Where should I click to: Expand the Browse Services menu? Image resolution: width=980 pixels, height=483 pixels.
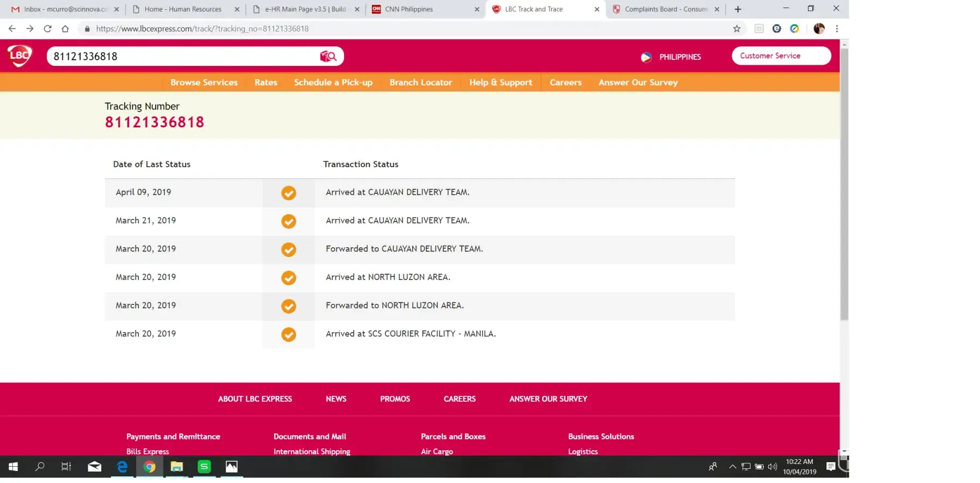(x=204, y=82)
